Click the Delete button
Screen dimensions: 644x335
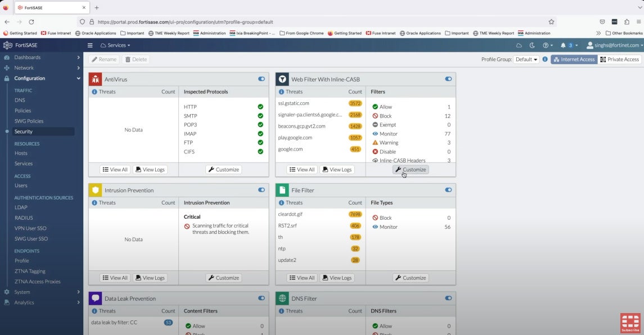(136, 59)
